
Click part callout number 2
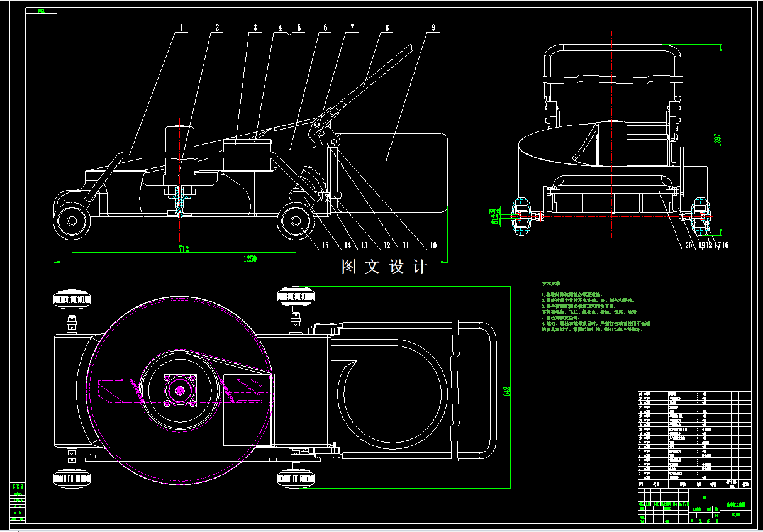(218, 28)
